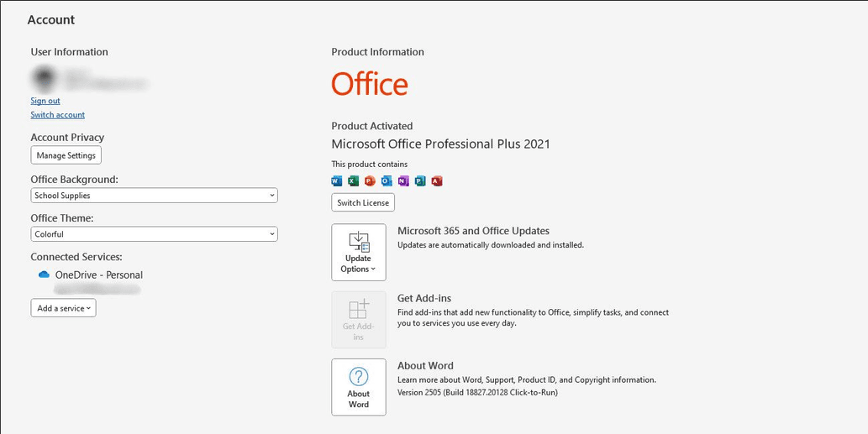Click the Version 2505 build number text
Image resolution: width=868 pixels, height=434 pixels.
click(477, 393)
